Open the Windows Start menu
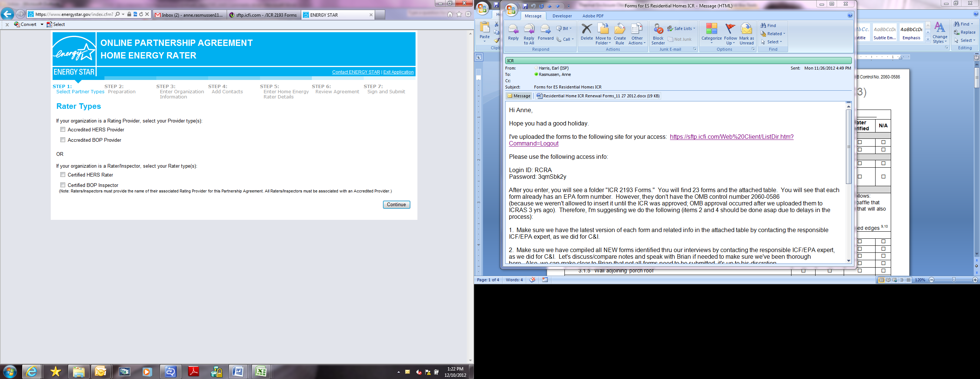980x379 pixels. (10, 371)
